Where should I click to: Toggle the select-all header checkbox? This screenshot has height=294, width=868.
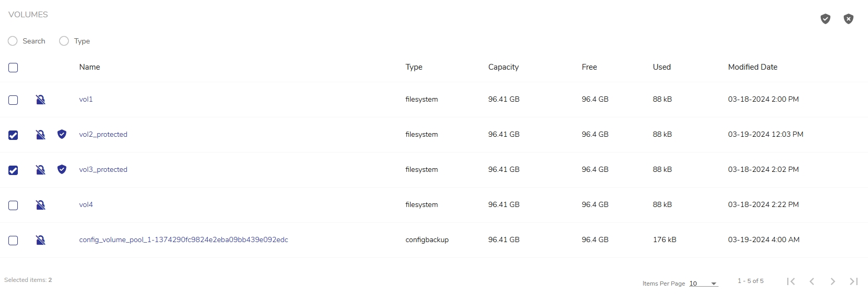click(x=13, y=68)
